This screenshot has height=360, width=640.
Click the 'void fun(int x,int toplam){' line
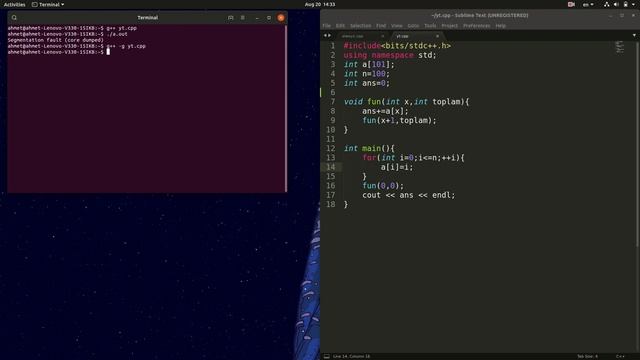coord(407,102)
